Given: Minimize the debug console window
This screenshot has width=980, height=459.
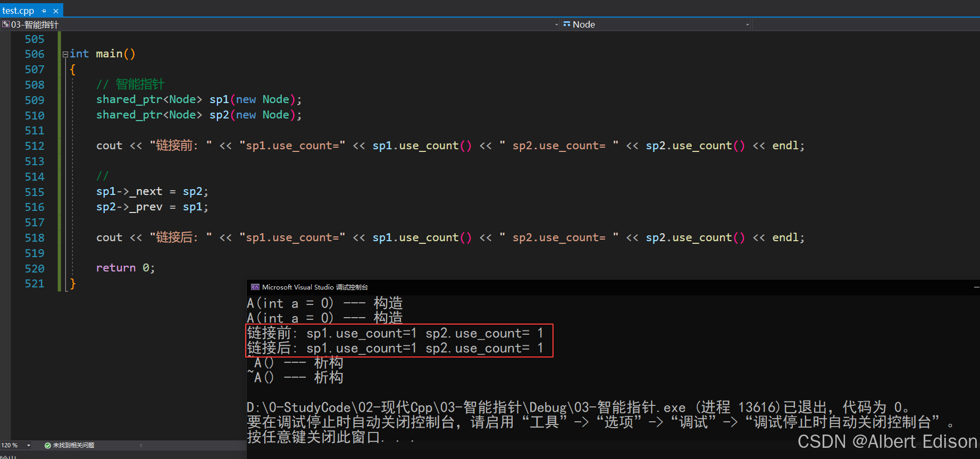Looking at the screenshot, I should pyautogui.click(x=976, y=287).
